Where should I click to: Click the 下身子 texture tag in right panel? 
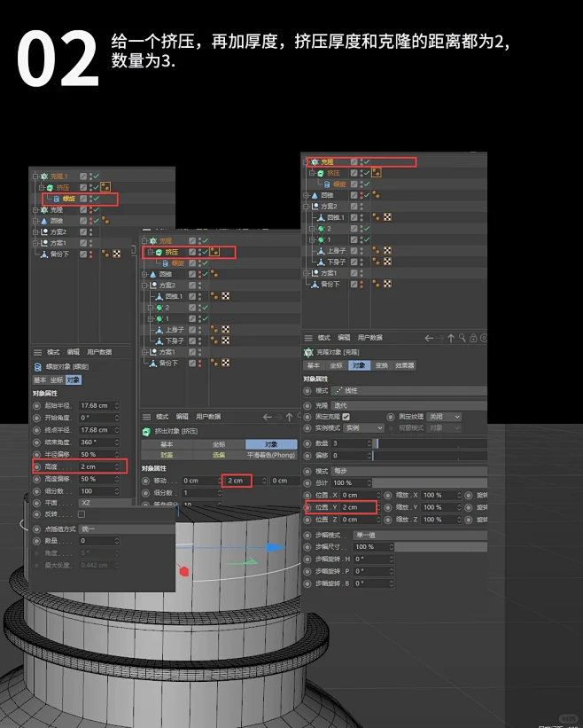(387, 262)
